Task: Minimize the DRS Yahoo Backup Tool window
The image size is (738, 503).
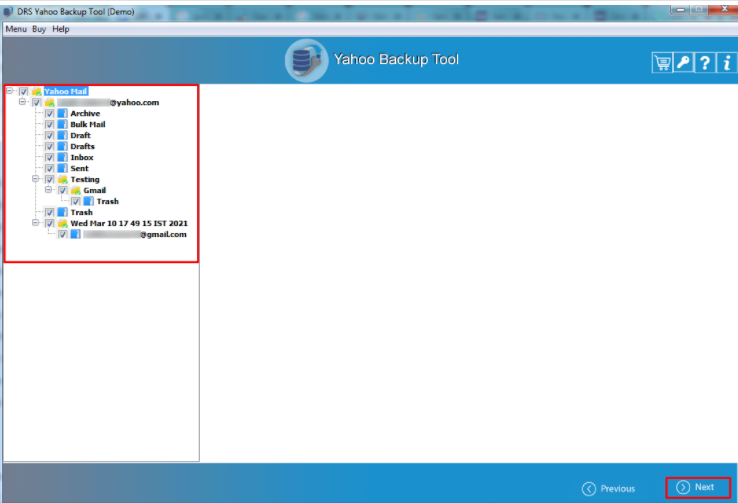Action: tap(681, 9)
